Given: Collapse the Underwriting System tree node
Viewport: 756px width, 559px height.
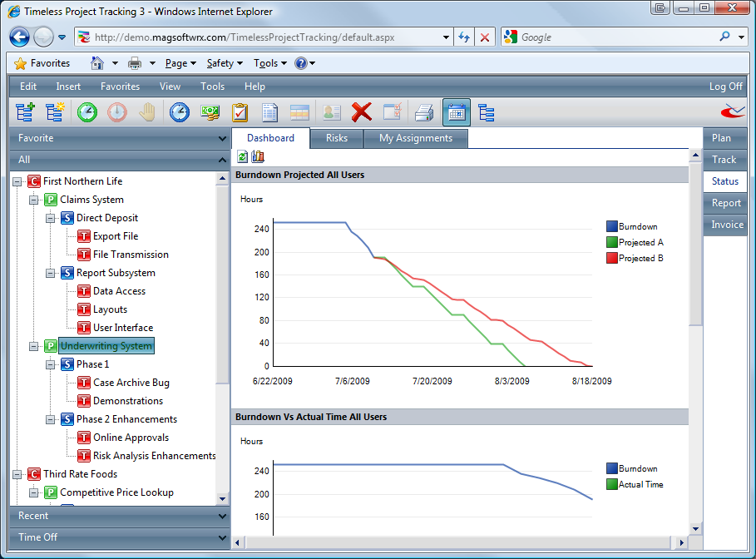Looking at the screenshot, I should pos(34,346).
